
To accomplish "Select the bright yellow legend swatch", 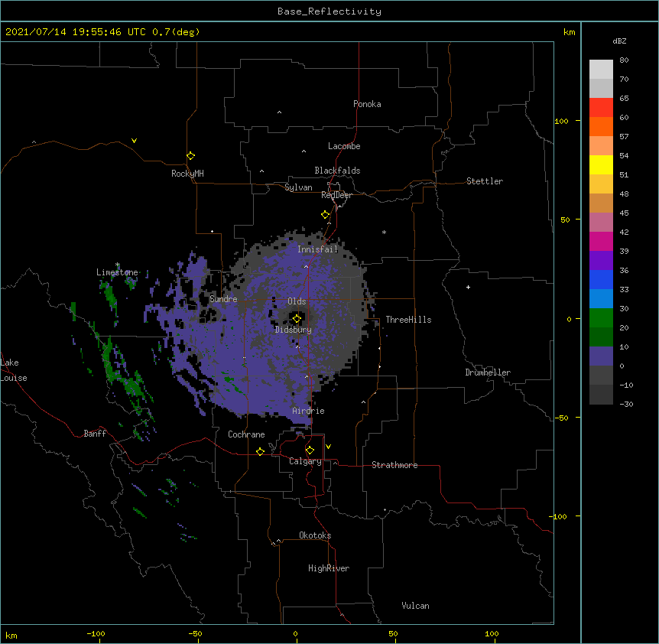I will tap(601, 164).
